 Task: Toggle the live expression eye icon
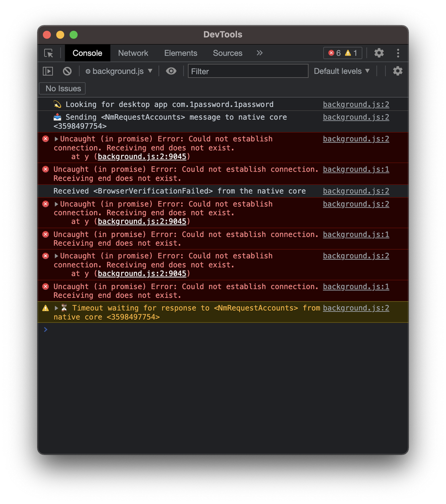click(171, 71)
